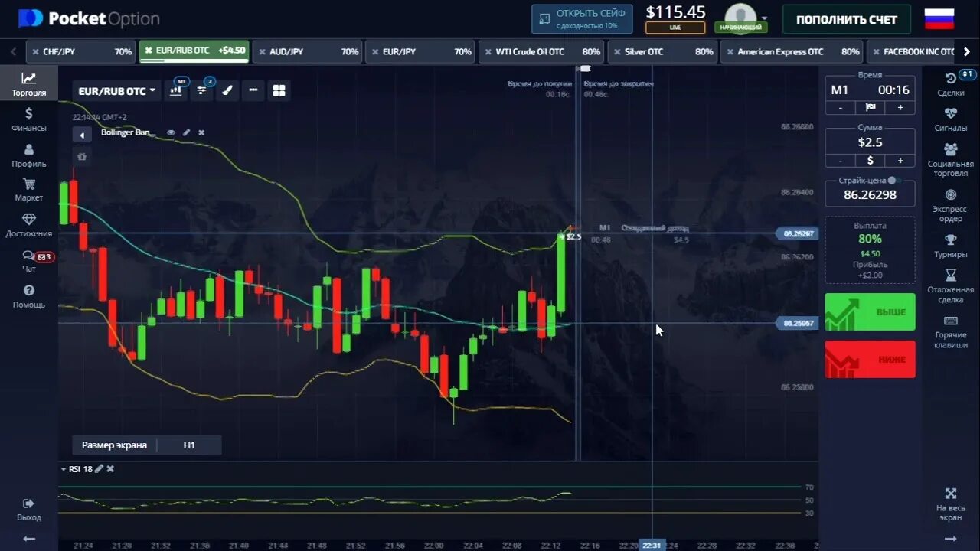Collapse the indicator list arrow button

pos(82,135)
